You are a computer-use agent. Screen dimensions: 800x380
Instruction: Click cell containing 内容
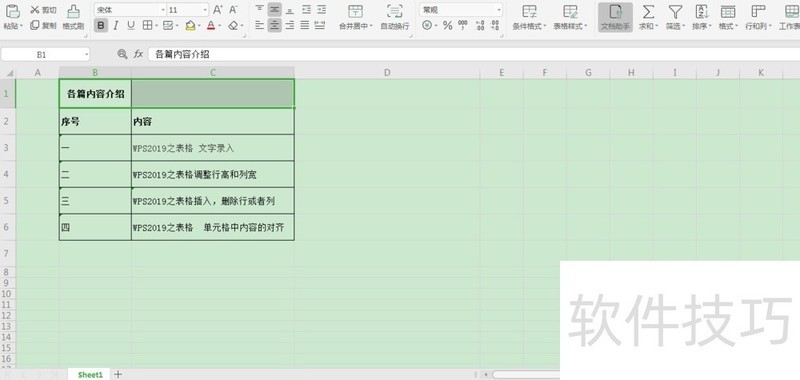tap(213, 122)
